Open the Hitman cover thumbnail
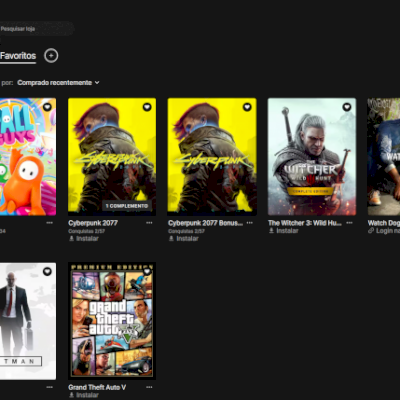Image resolution: width=400 pixels, height=400 pixels. (28, 321)
